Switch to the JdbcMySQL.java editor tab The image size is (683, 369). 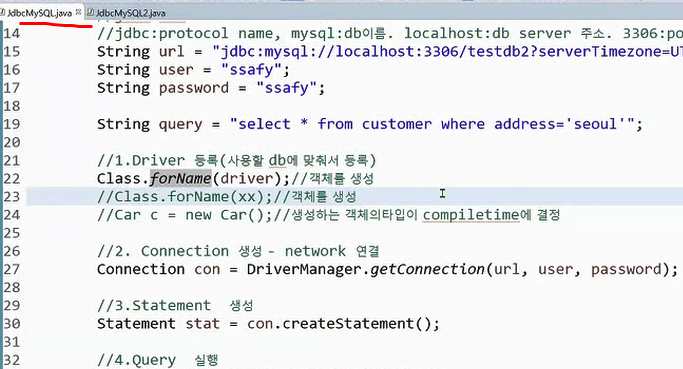[39, 13]
